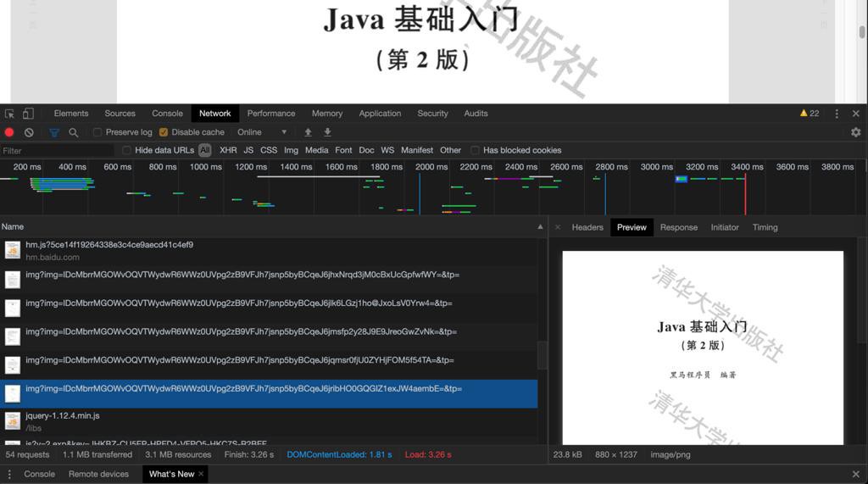Filter requests by JS
Image resolution: width=868 pixels, height=484 pixels.
[248, 150]
